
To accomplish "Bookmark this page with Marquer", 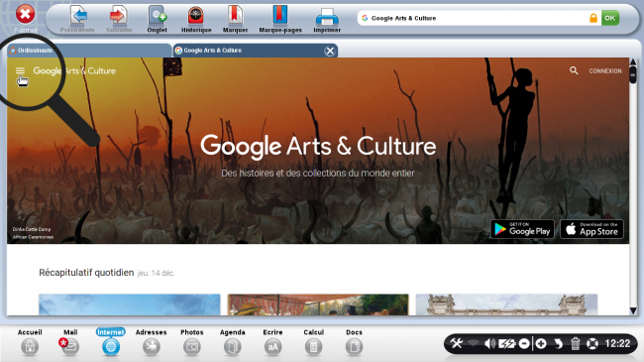I will 235,19.
